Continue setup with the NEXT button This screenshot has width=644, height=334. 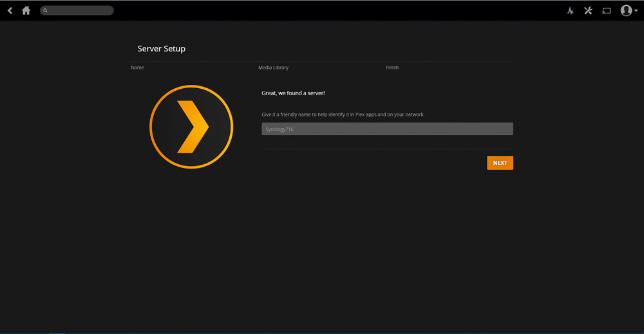pyautogui.click(x=500, y=163)
